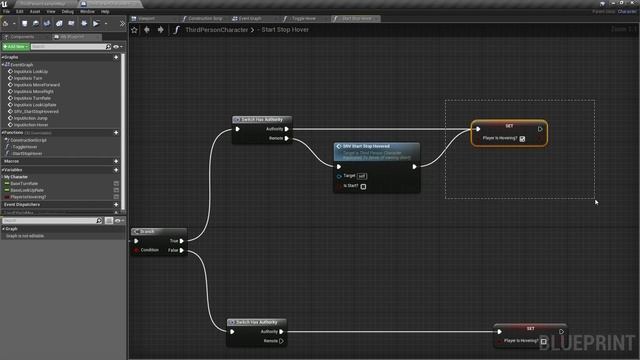640x360 pixels.
Task: Open Details property matrix grid icon
Action: (x=109, y=220)
